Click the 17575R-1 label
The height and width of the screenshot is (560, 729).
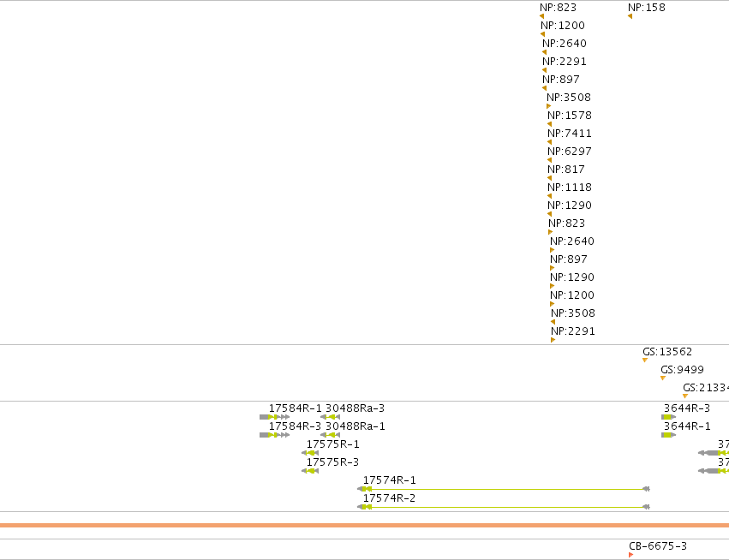333,444
